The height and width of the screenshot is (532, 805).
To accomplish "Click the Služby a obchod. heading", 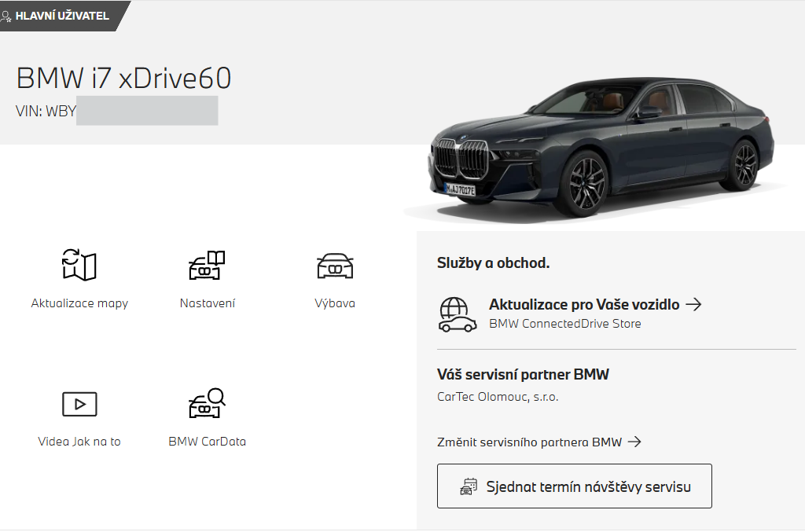I will 493,262.
